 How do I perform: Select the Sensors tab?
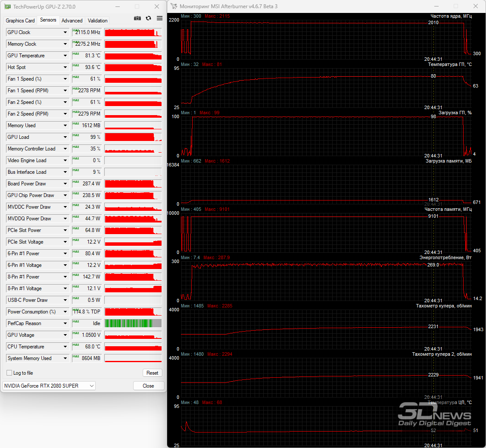pos(48,20)
